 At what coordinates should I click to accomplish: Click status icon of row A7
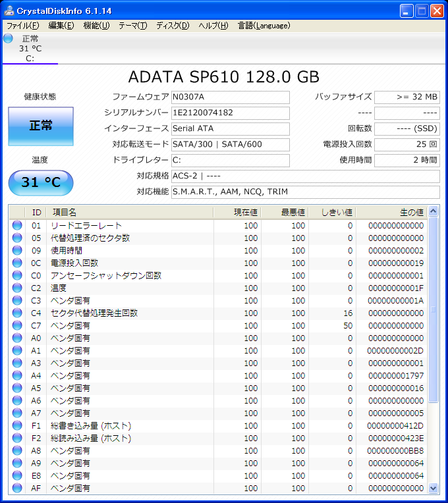pyautogui.click(x=17, y=413)
